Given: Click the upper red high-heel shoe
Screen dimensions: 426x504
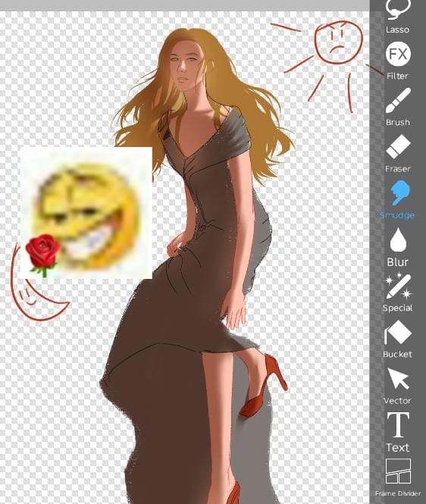Looking at the screenshot, I should [263, 386].
